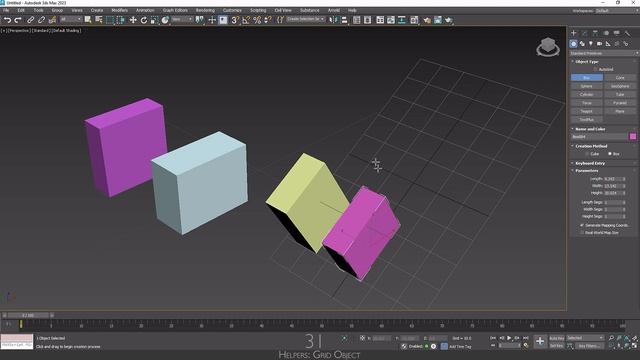640x360 pixels.
Task: Click the Cylinder primitive button
Action: click(587, 94)
